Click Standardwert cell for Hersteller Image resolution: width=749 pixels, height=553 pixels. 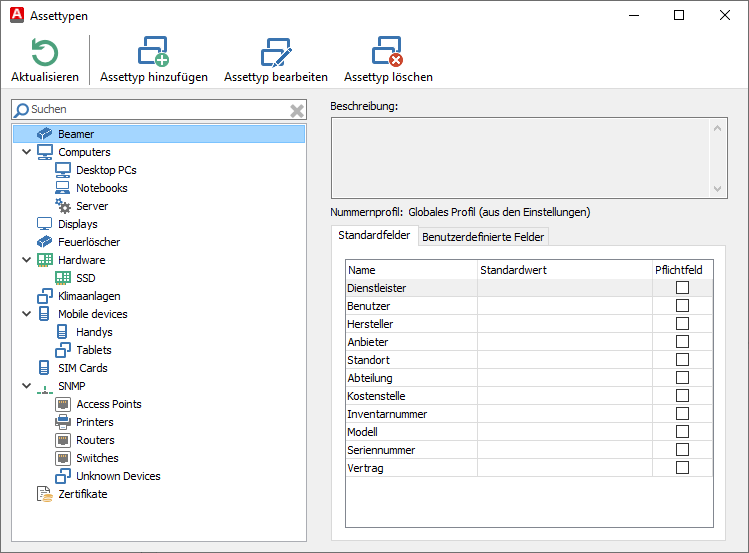pyautogui.click(x=565, y=324)
